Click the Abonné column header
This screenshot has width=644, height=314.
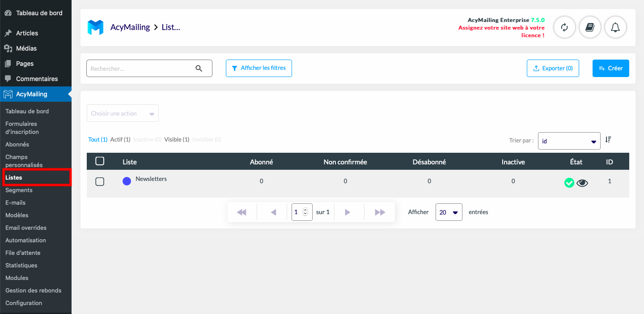pyautogui.click(x=261, y=162)
